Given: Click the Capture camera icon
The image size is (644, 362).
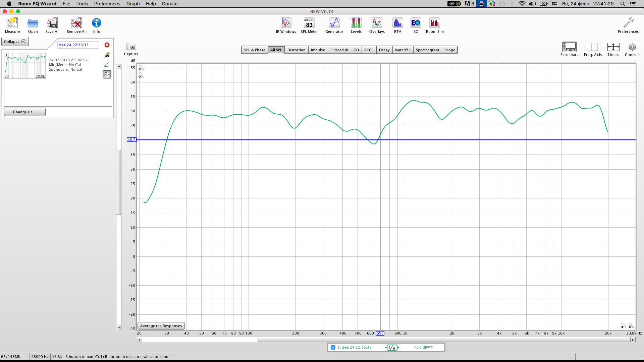Looking at the screenshot, I should tap(131, 47).
